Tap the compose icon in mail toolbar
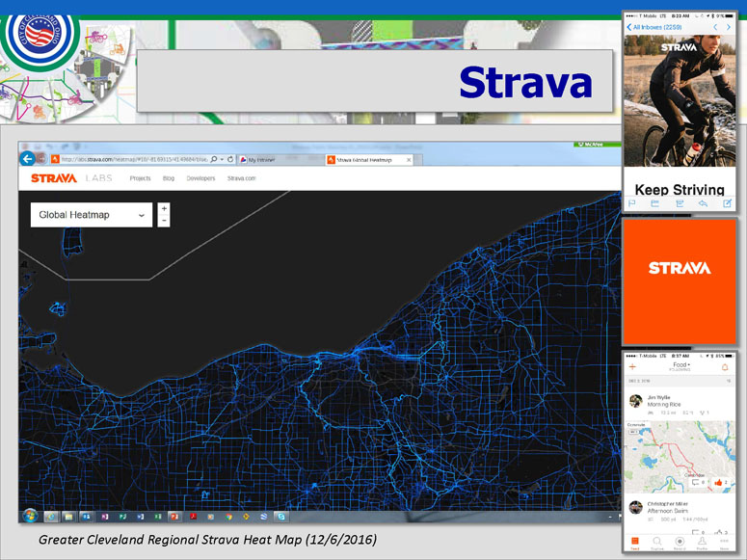The image size is (747, 560). [727, 203]
